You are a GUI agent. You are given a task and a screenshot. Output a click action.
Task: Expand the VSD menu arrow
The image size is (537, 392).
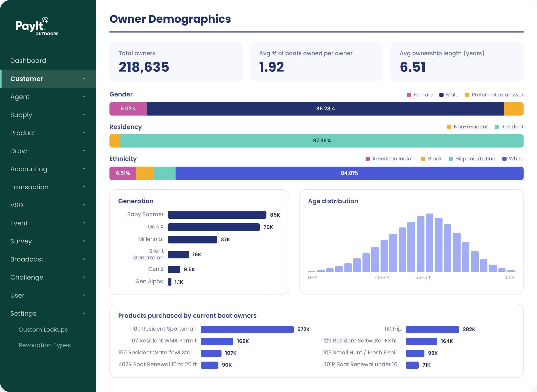(x=84, y=205)
